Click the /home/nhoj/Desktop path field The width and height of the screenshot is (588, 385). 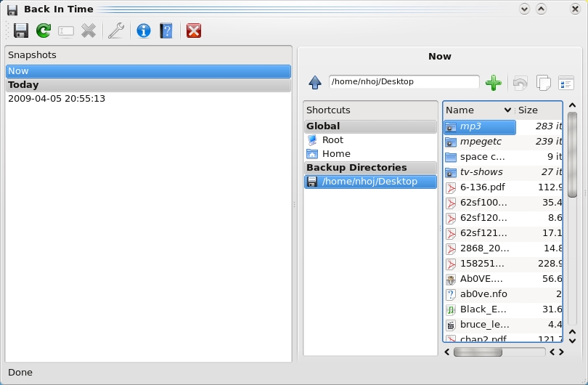404,82
